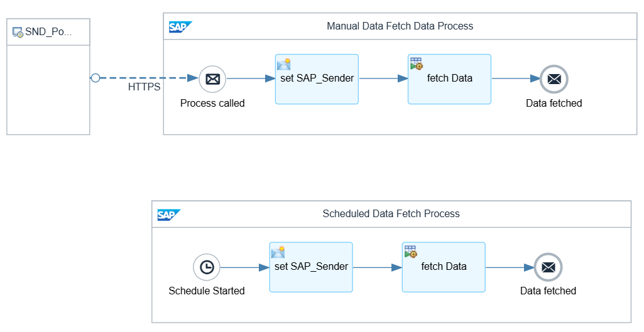Select the Manual Data Fetch Data Process title
Image resolution: width=644 pixels, height=332 pixels.
(x=400, y=26)
